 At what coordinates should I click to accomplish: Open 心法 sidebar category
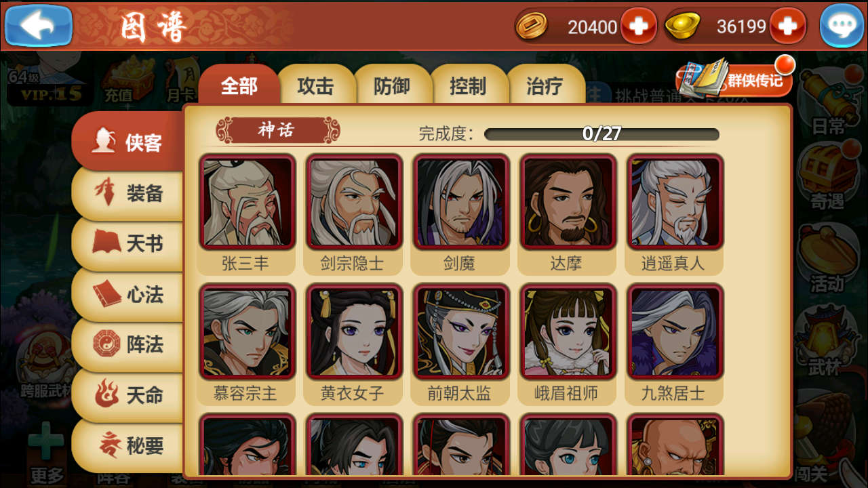[x=129, y=294]
